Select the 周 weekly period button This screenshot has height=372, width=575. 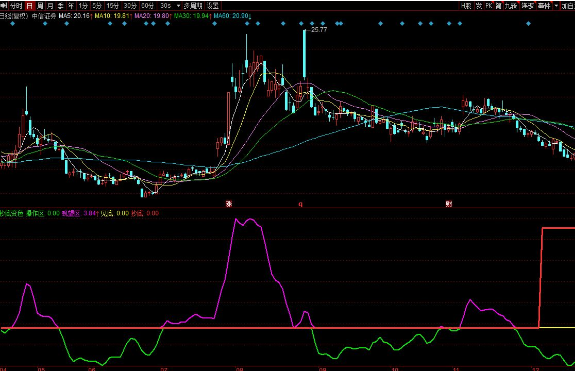pos(40,6)
